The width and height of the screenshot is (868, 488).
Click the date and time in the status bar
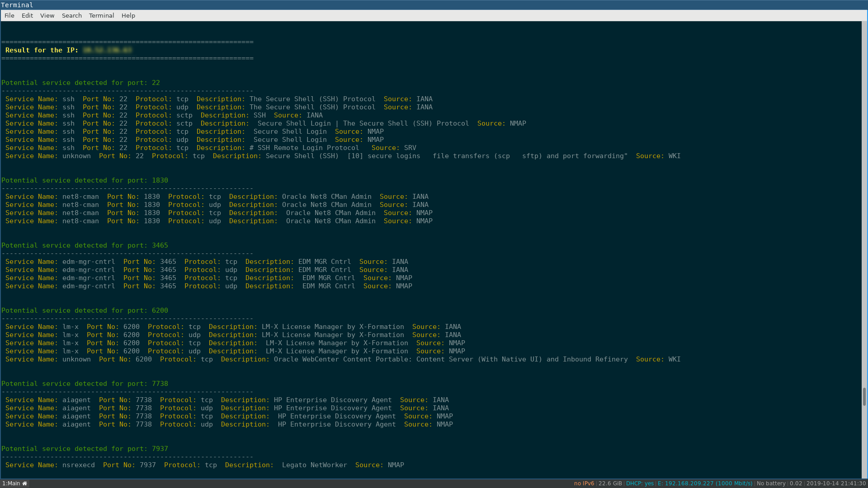pos(836,483)
